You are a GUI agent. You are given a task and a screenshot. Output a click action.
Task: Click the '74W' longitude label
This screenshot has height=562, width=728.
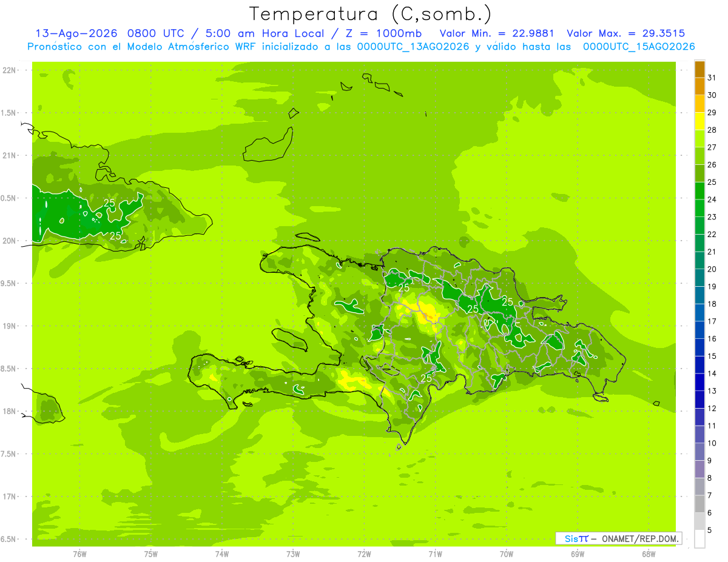[222, 554]
